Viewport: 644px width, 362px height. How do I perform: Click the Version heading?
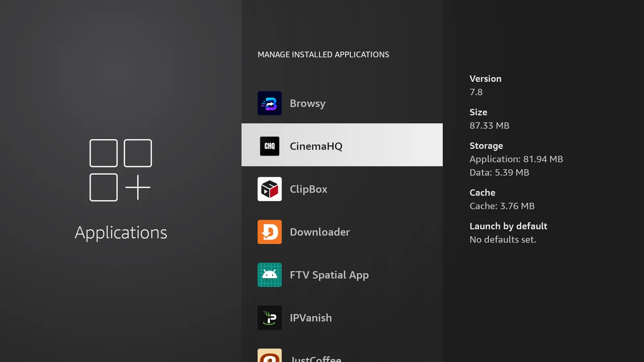(x=485, y=79)
